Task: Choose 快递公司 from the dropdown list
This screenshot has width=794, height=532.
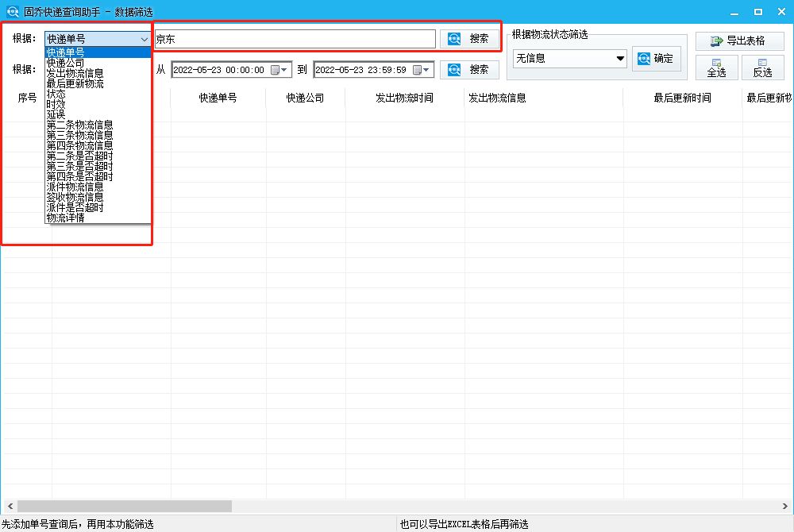Action: (x=65, y=63)
